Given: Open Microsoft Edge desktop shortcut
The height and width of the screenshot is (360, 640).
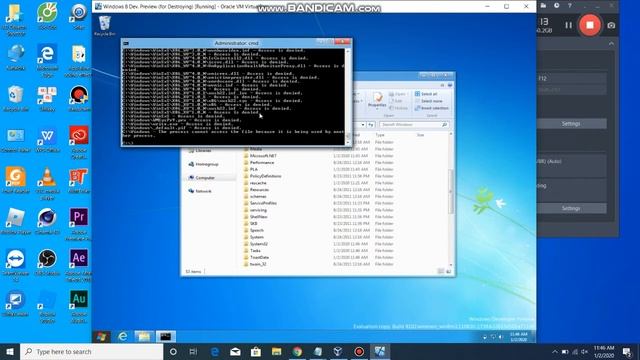Looking at the screenshot, I should [47, 60].
